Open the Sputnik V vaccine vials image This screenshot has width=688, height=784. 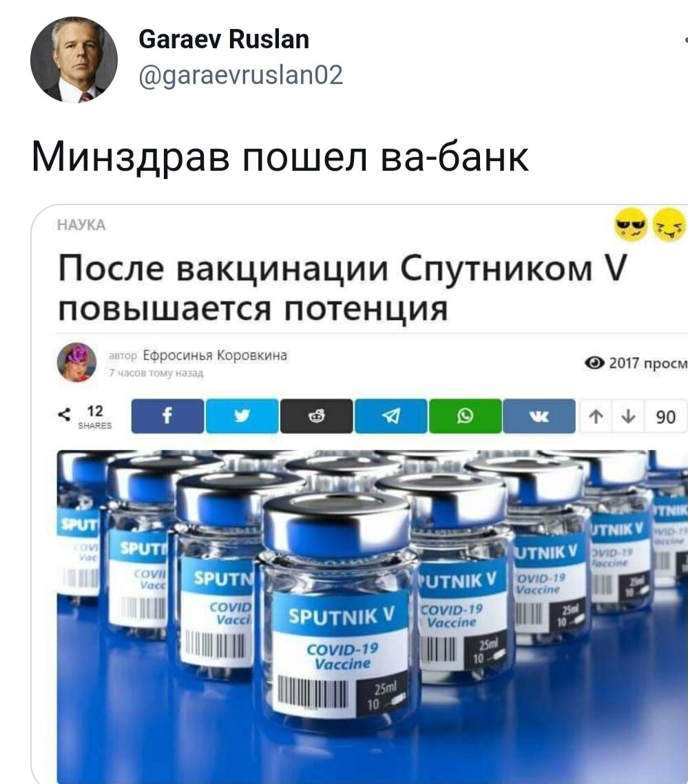[x=373, y=617]
